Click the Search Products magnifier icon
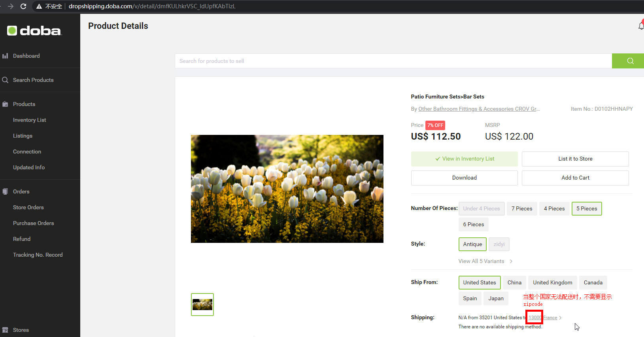The image size is (644, 337). (x=5, y=80)
